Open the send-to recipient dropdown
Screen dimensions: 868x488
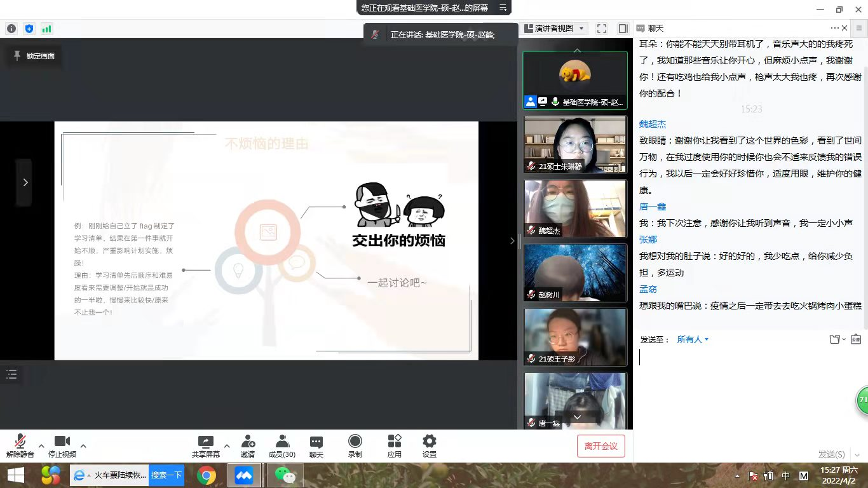pos(693,340)
